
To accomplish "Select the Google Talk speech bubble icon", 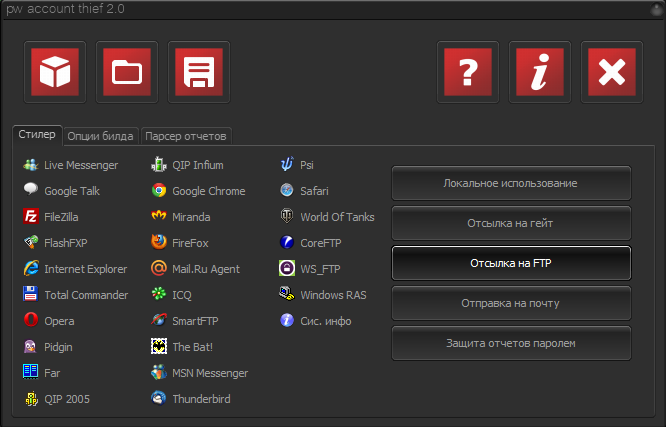I will (x=31, y=189).
